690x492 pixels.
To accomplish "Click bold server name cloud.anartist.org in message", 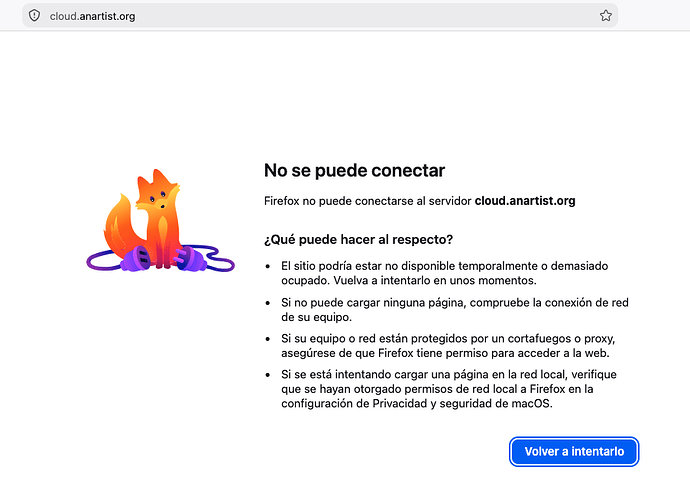I will (525, 201).
